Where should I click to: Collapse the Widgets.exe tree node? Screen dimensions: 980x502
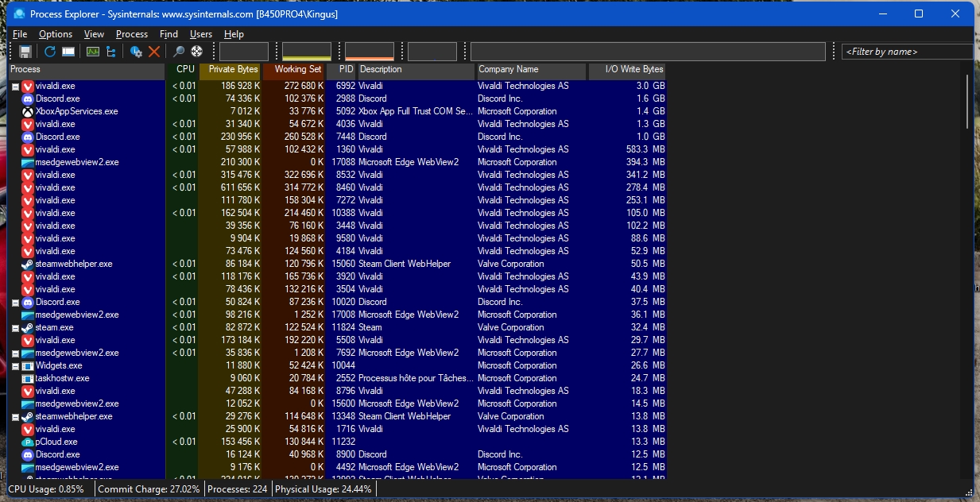point(16,365)
